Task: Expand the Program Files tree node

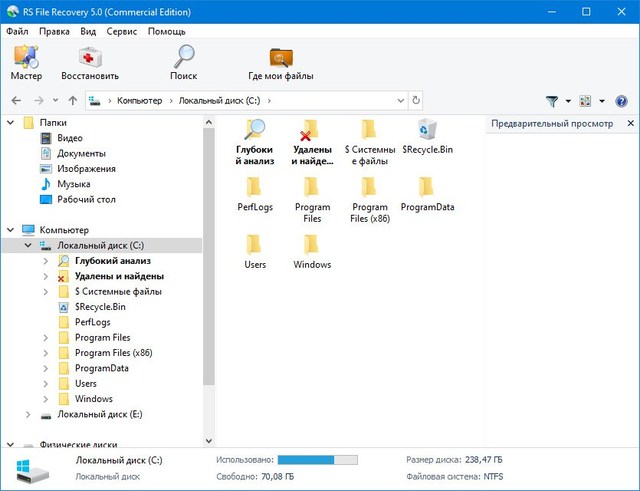Action: click(x=46, y=338)
